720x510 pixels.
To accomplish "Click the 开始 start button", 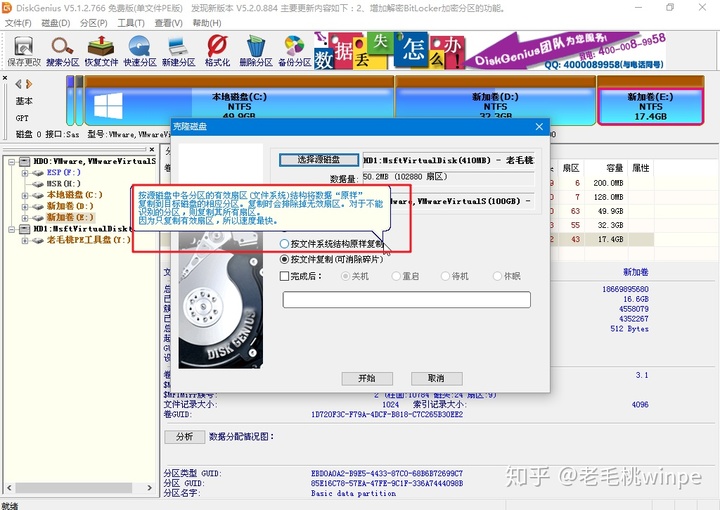I will [367, 378].
